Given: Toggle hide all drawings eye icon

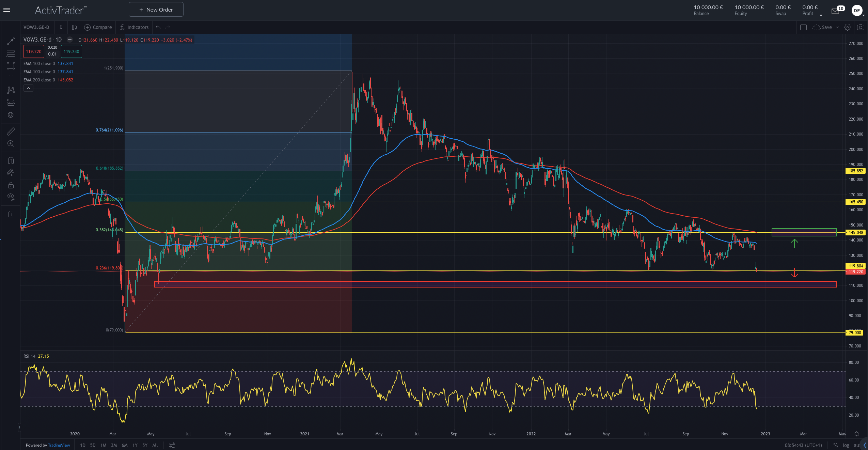Looking at the screenshot, I should pyautogui.click(x=11, y=197).
